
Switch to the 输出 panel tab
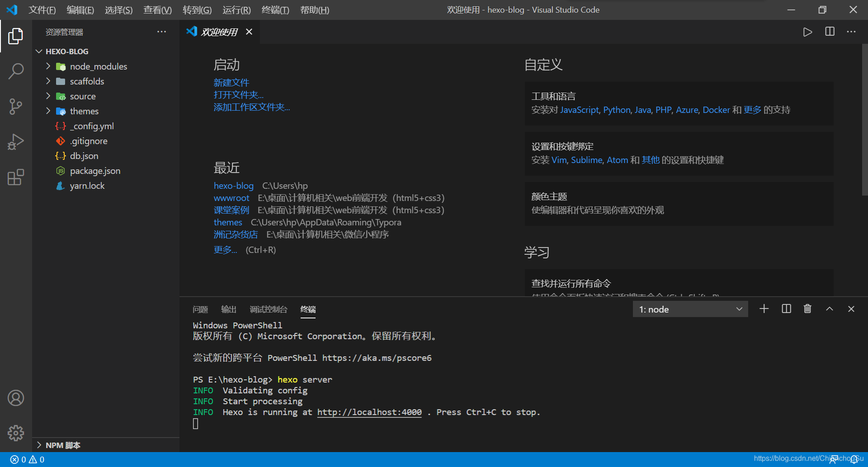[x=229, y=309]
